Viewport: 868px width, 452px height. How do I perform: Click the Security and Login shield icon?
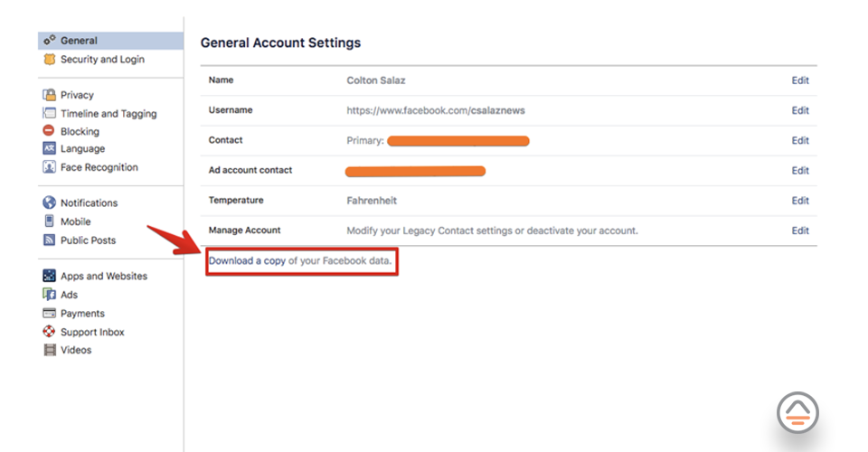click(x=49, y=59)
